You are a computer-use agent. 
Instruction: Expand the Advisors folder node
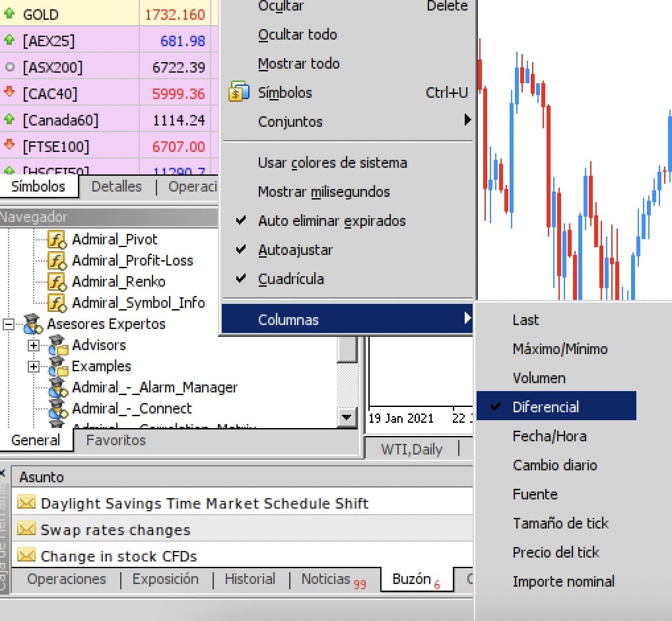[x=34, y=346]
